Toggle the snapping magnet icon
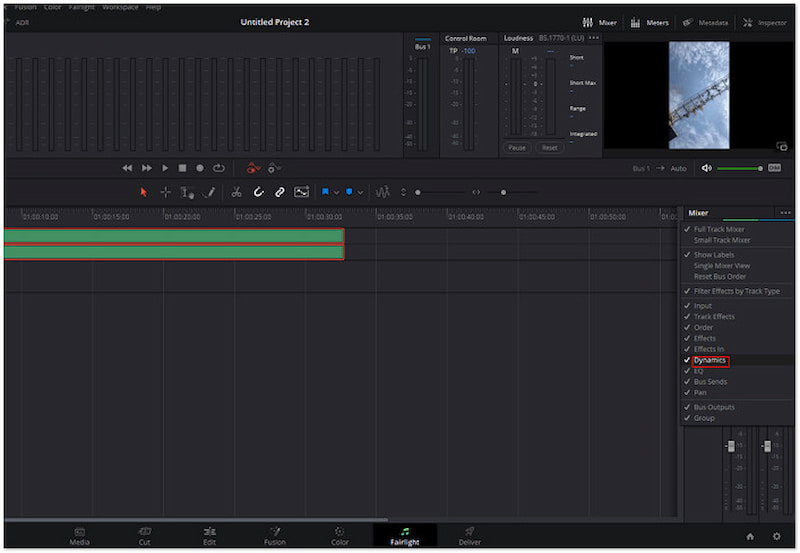This screenshot has width=800, height=553. click(258, 192)
